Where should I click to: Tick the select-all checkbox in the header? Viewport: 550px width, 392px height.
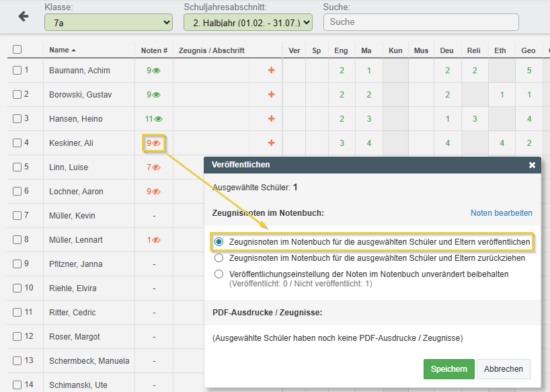(17, 50)
